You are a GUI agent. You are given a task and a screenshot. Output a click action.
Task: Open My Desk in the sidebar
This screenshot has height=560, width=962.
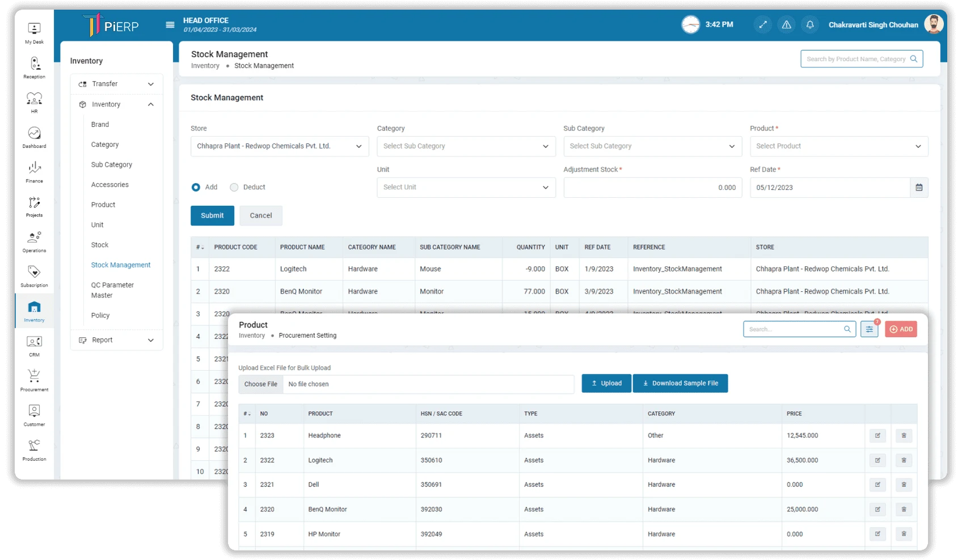34,33
